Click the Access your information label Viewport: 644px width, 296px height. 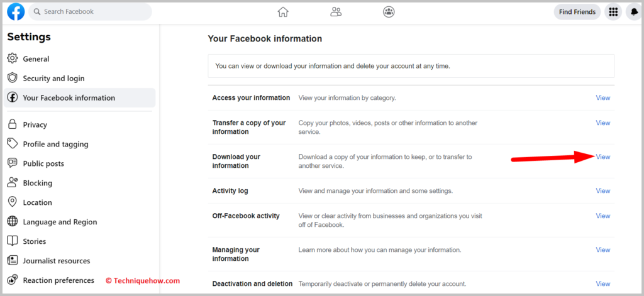251,97
